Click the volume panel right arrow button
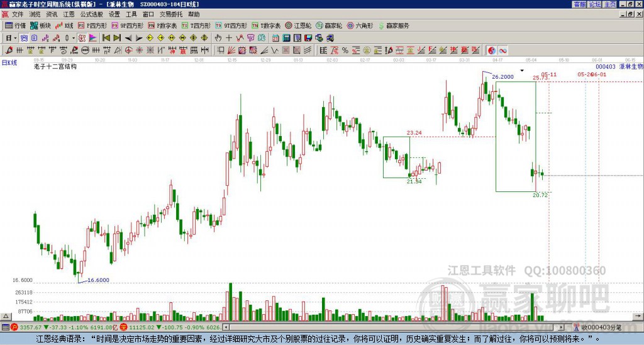The height and width of the screenshot is (345, 644). click(638, 316)
